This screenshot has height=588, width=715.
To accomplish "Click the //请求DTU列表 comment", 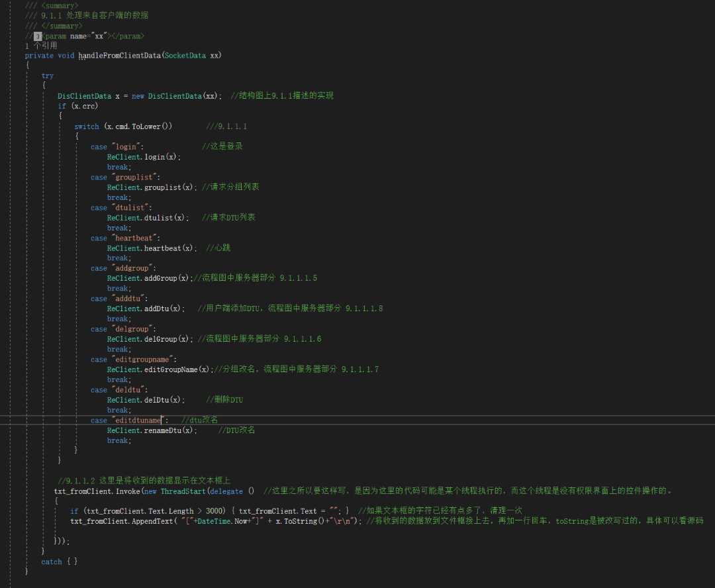I will (228, 218).
